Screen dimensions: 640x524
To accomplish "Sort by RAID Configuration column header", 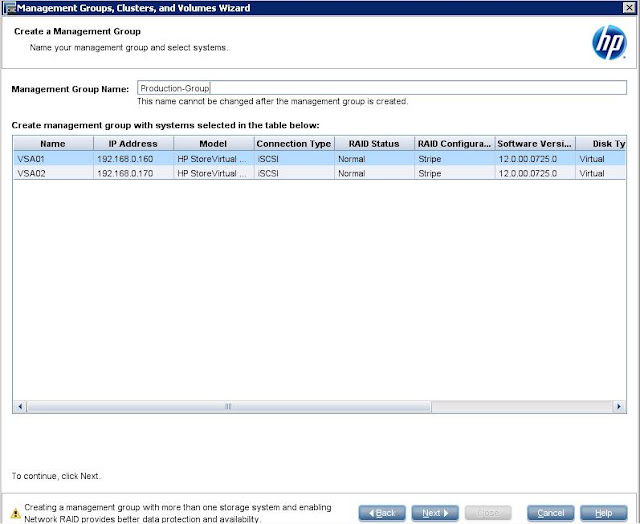I will (x=454, y=144).
